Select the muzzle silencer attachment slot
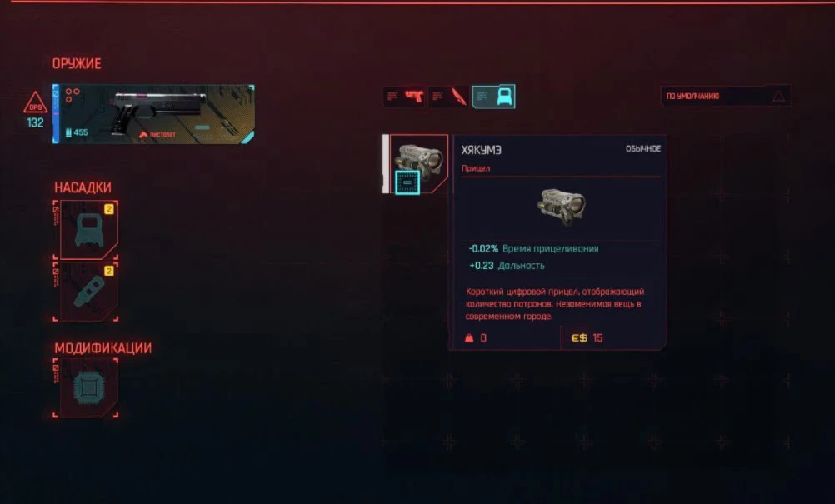The image size is (835, 504). pyautogui.click(x=88, y=292)
